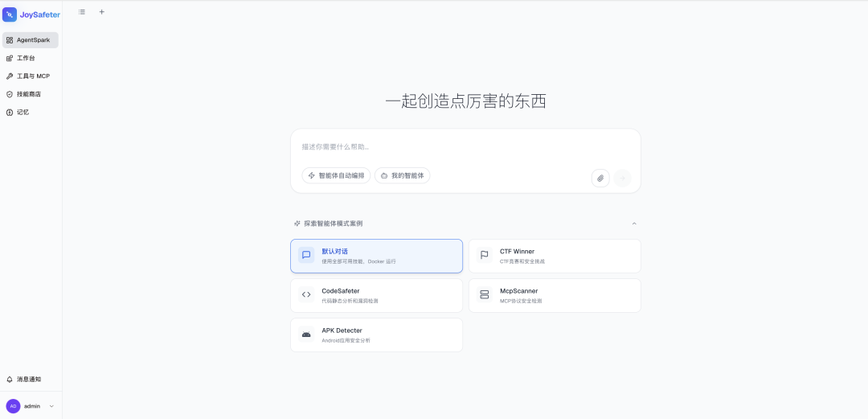The image size is (868, 419).
Task: Click the 一起创造点厉害的东西 headline
Action: pos(465,101)
